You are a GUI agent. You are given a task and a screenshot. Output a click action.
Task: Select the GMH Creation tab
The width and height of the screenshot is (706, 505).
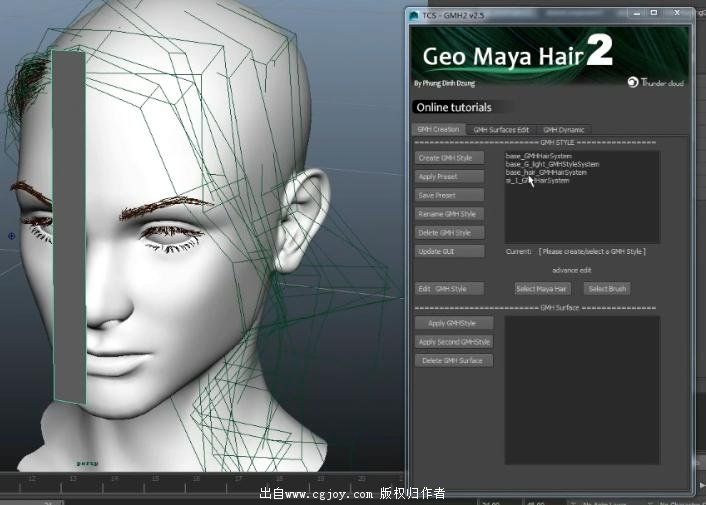[x=438, y=130]
